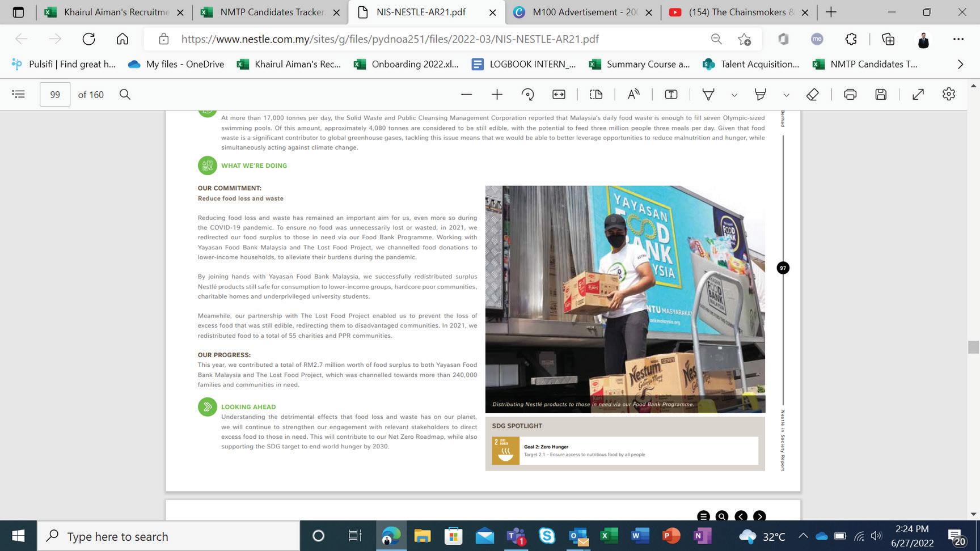The image size is (980, 551).
Task: Select the Erase tool
Action: point(812,94)
